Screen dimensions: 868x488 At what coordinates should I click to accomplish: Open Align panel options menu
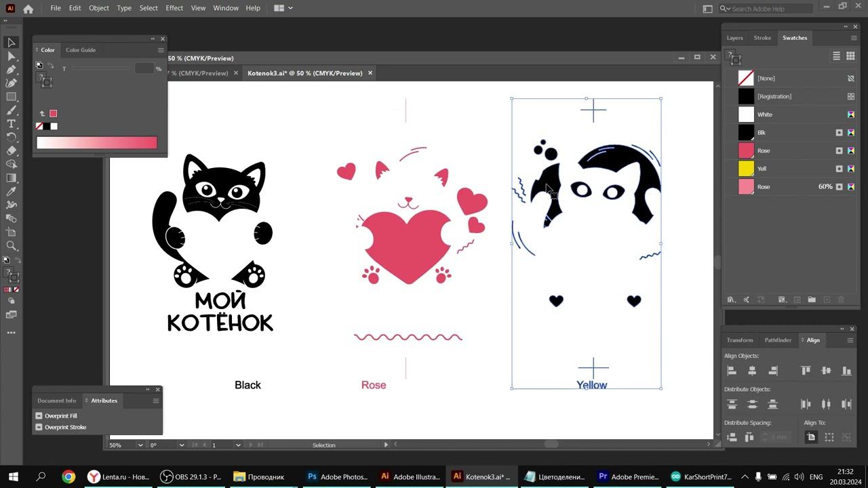pyautogui.click(x=850, y=340)
